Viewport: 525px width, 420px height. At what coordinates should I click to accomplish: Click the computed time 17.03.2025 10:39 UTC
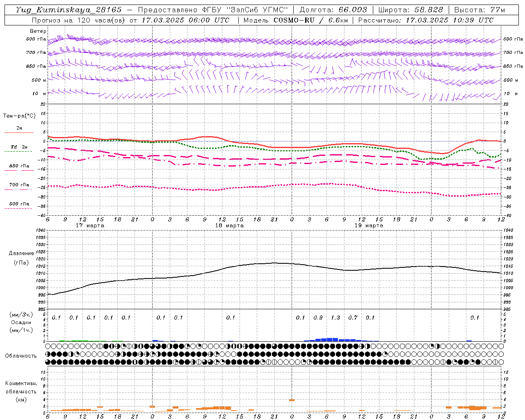click(450, 20)
